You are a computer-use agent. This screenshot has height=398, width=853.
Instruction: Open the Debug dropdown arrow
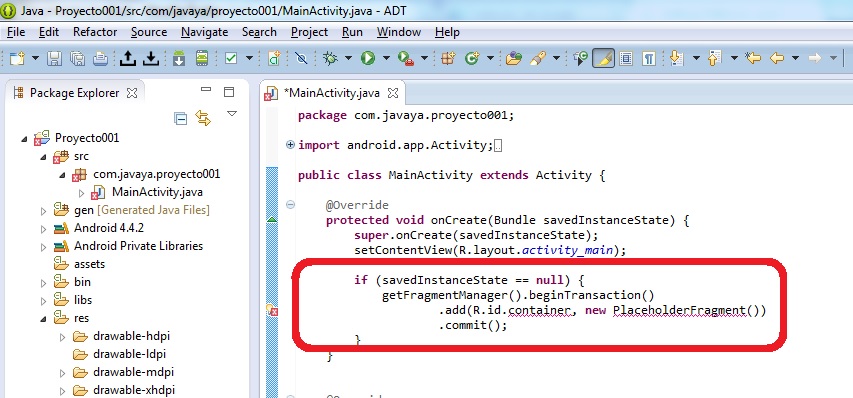[x=348, y=58]
